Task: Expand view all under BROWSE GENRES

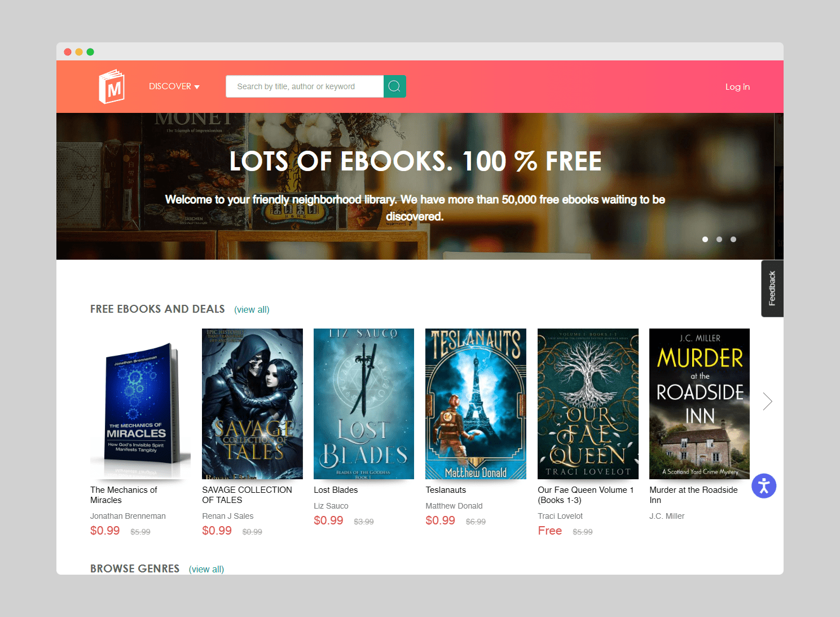Action: [206, 569]
